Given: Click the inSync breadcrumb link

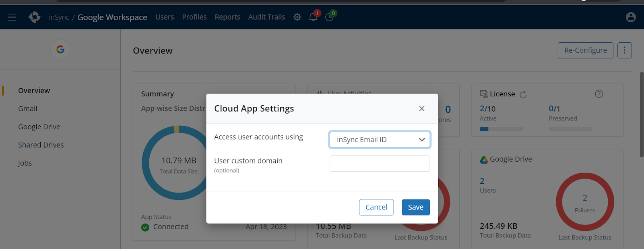Looking at the screenshot, I should click(x=59, y=17).
